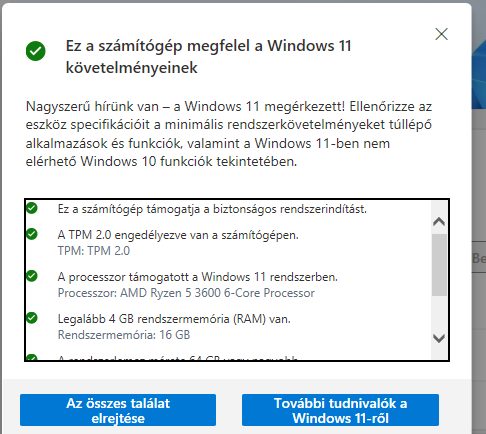
Task: Click the large green checkmark beside the title
Action: tap(36, 51)
